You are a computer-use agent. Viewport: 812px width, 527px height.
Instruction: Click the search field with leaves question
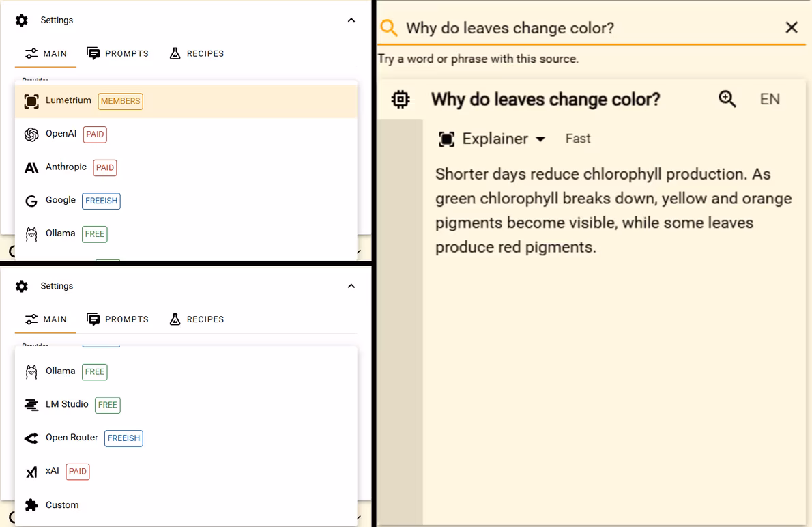(590, 28)
